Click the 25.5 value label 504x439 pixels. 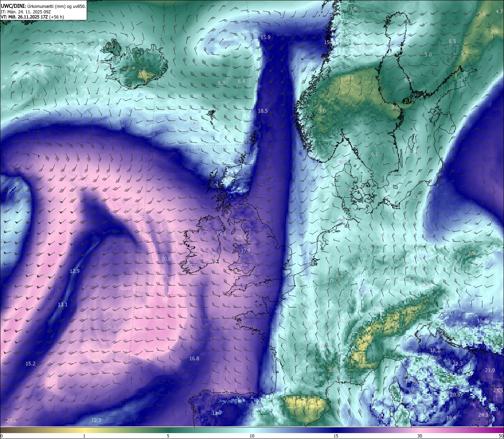(498, 391)
